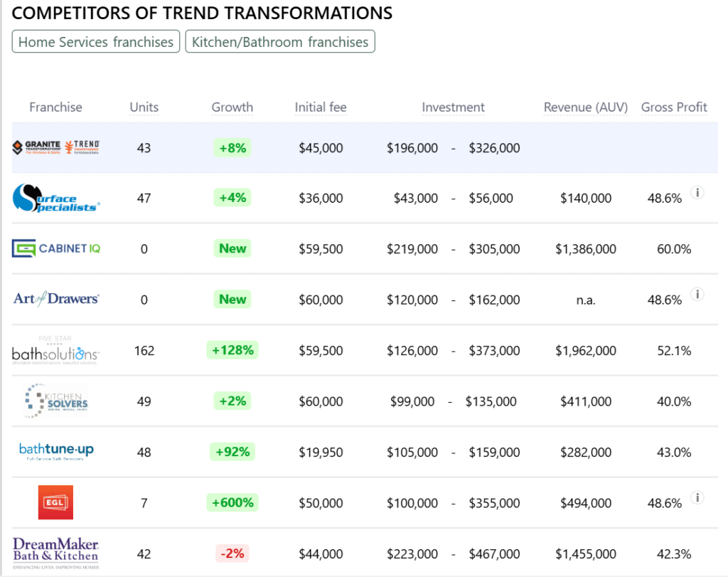Select the $50,000 initial fee cell
This screenshot has width=728, height=577.
(321, 503)
